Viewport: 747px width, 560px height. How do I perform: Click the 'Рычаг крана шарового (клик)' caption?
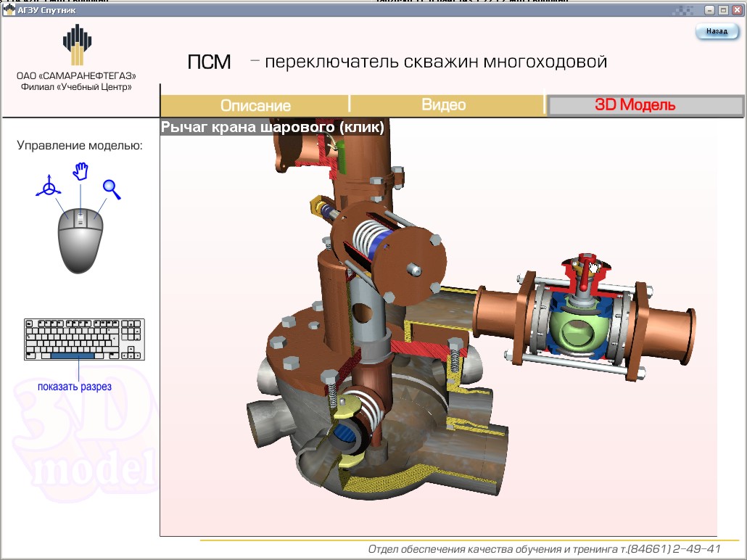pos(272,128)
